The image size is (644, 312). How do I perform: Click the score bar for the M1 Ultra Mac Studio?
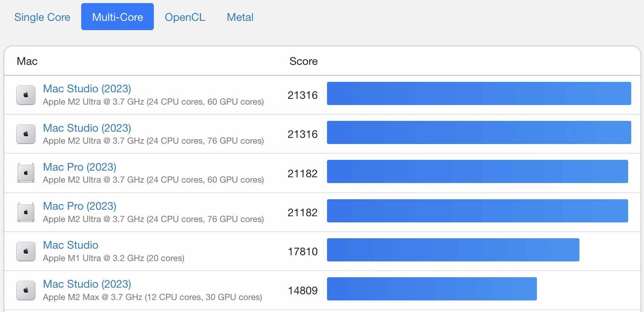pyautogui.click(x=453, y=250)
